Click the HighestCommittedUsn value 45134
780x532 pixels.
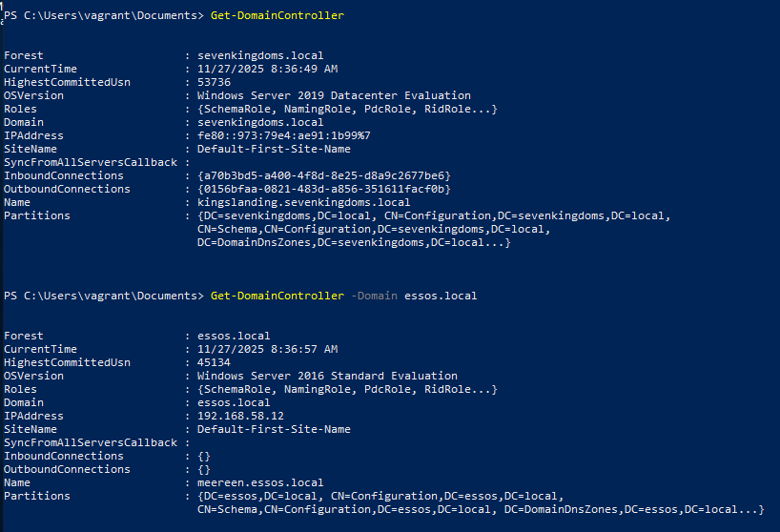click(214, 362)
